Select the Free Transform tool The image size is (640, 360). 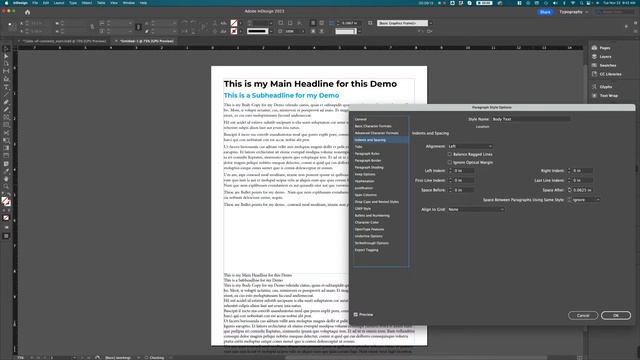(6, 140)
